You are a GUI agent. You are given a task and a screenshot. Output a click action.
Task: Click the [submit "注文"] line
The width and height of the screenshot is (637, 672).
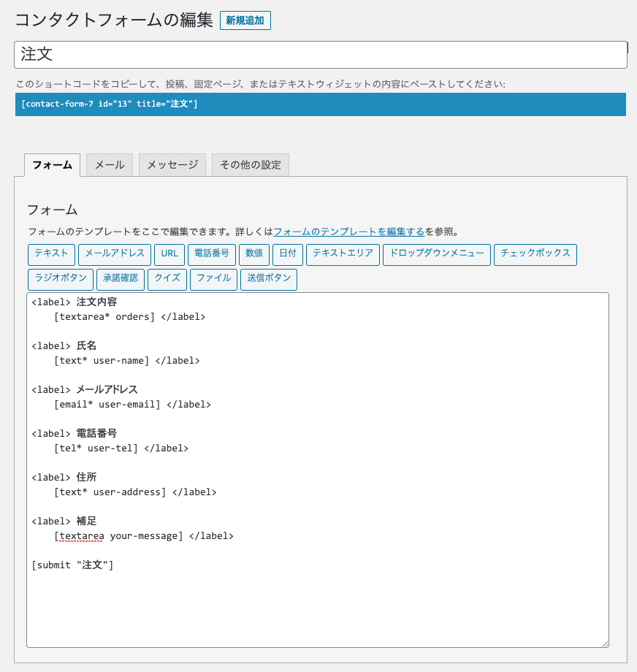(x=73, y=565)
